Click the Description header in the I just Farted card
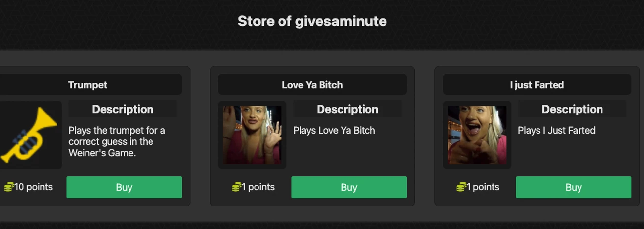644x229 pixels. click(x=572, y=109)
